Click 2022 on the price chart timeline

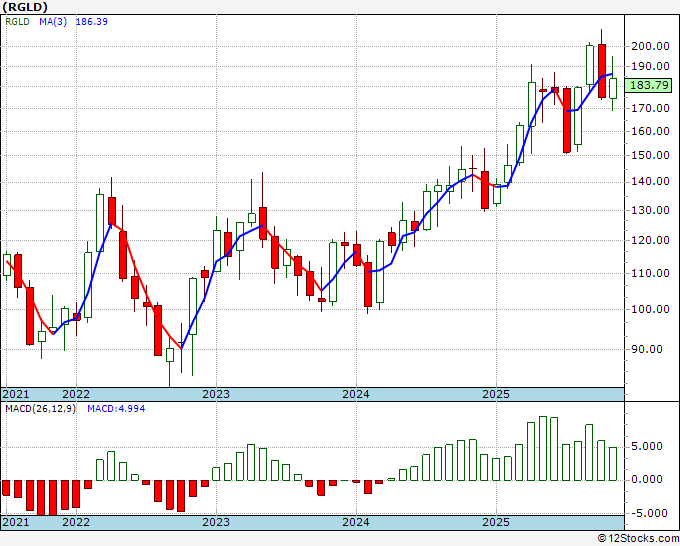[76, 394]
